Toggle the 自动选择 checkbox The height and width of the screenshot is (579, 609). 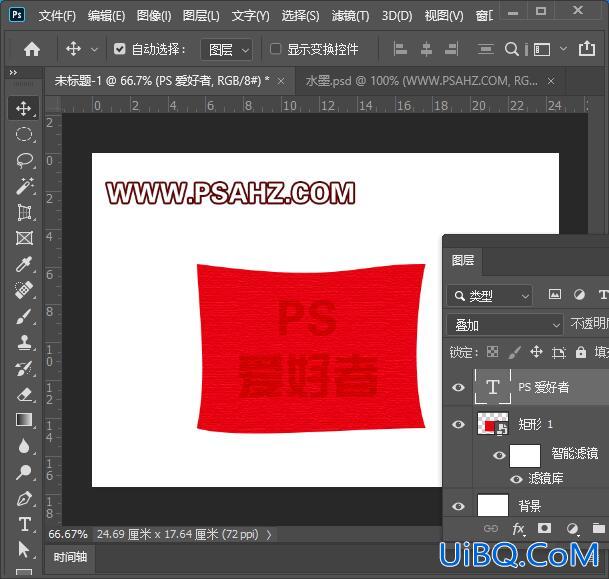point(119,49)
